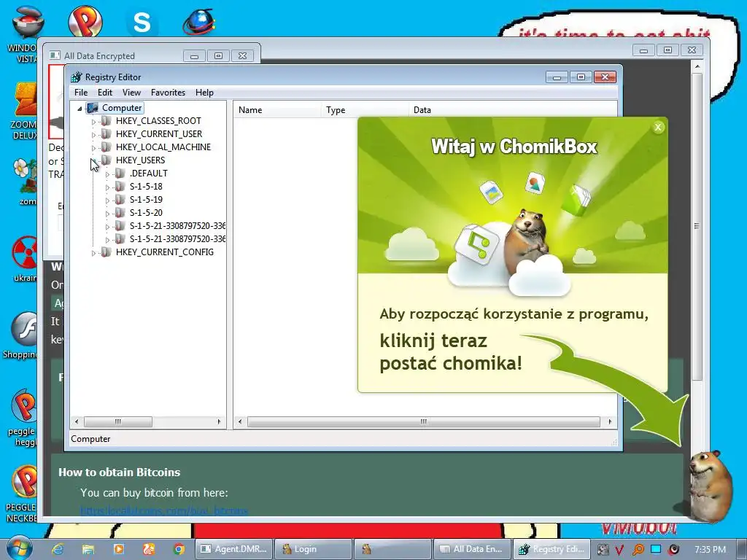The width and height of the screenshot is (747, 560).
Task: Select the HKEY_CLASSES_ROOT label
Action: click(x=158, y=121)
